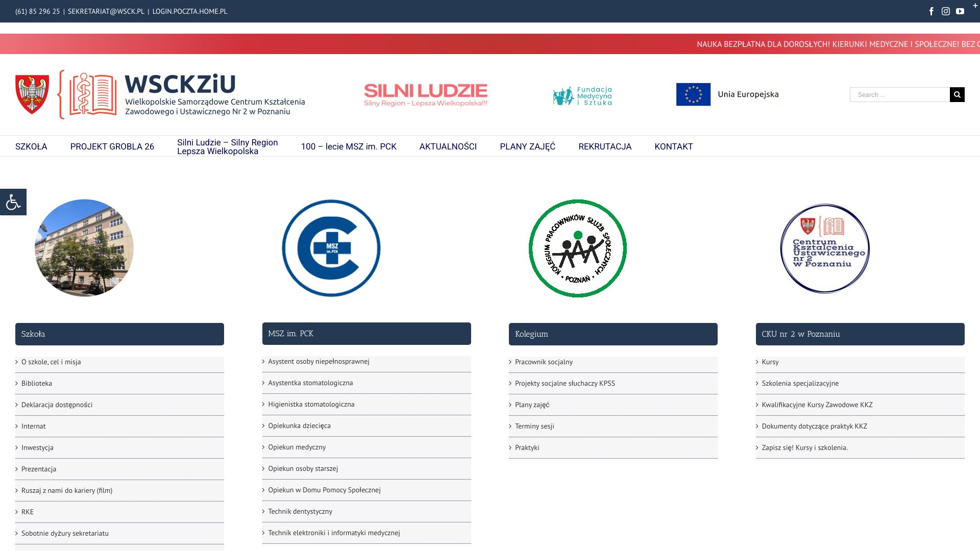Click the plus toggle in top corner
This screenshot has height=551, width=980.
975,6
